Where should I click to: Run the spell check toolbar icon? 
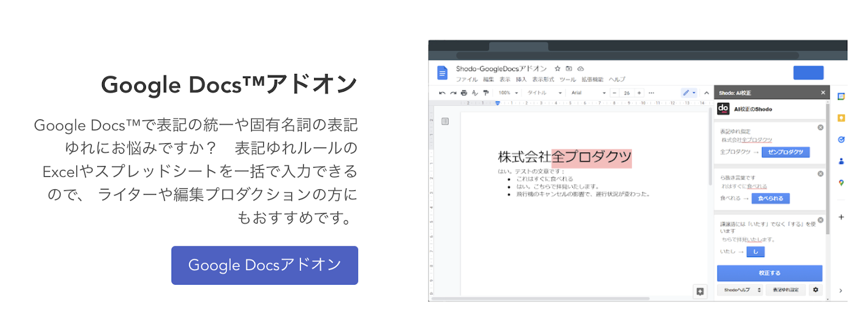pyautogui.click(x=475, y=93)
